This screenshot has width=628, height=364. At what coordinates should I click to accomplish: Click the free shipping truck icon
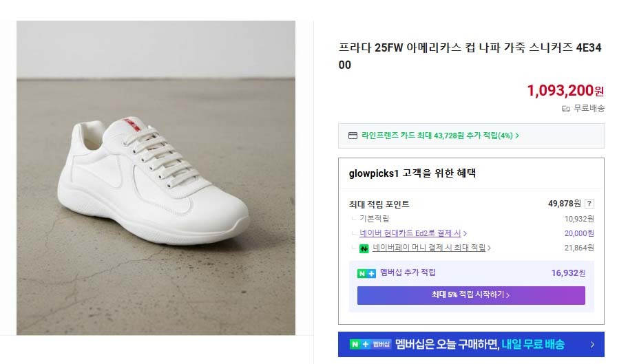coord(566,108)
